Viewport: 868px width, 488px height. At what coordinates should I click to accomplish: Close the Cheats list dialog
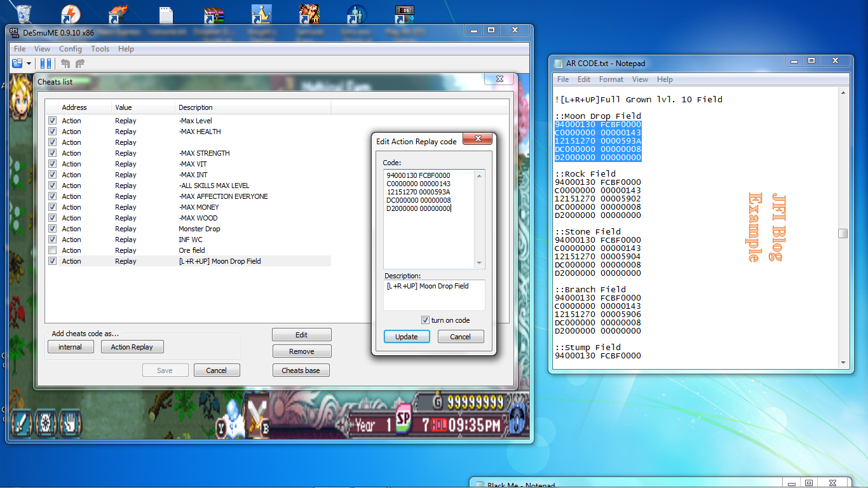pyautogui.click(x=499, y=79)
